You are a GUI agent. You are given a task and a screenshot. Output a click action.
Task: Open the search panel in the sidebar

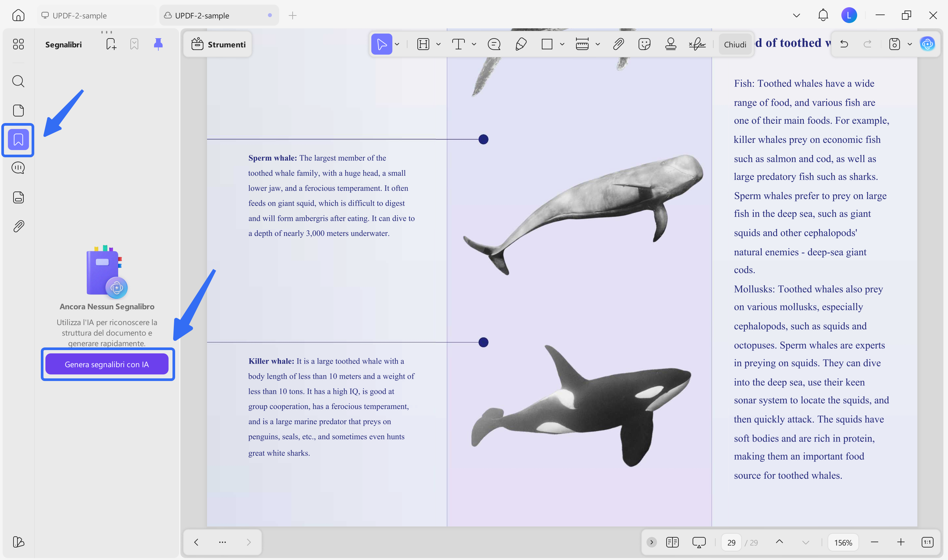tap(18, 81)
